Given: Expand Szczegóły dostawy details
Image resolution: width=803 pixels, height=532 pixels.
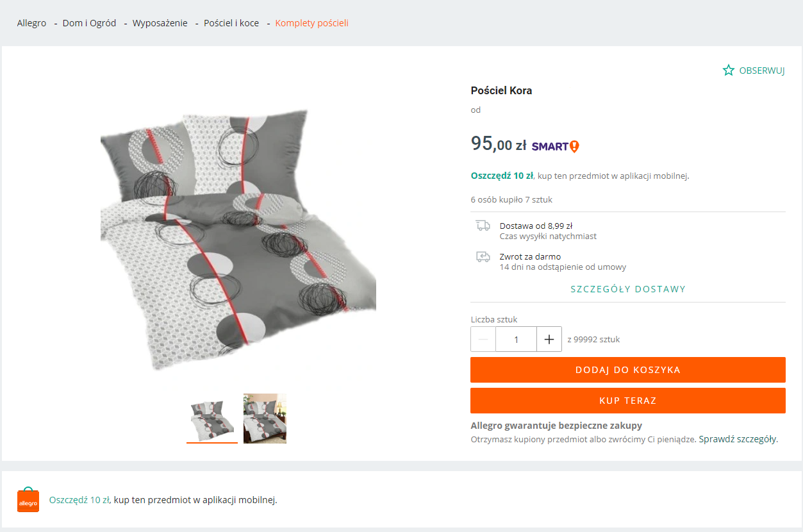Looking at the screenshot, I should tap(628, 289).
